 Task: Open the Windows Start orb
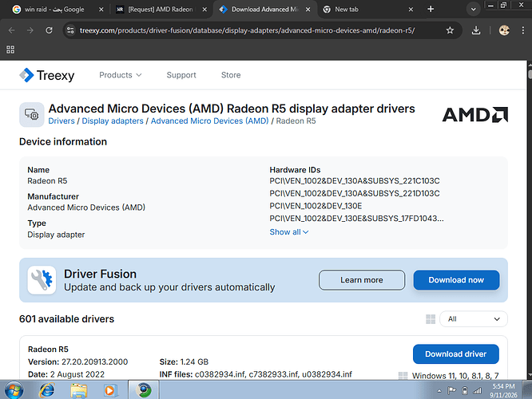click(x=14, y=390)
